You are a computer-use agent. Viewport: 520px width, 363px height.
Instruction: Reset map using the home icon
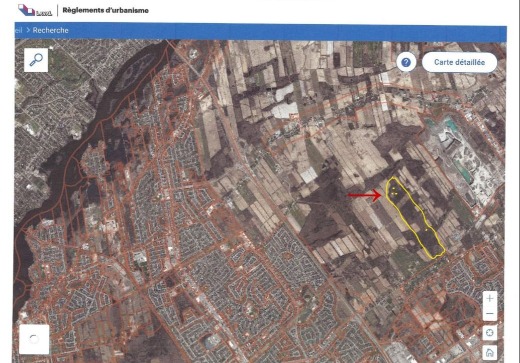489,352
